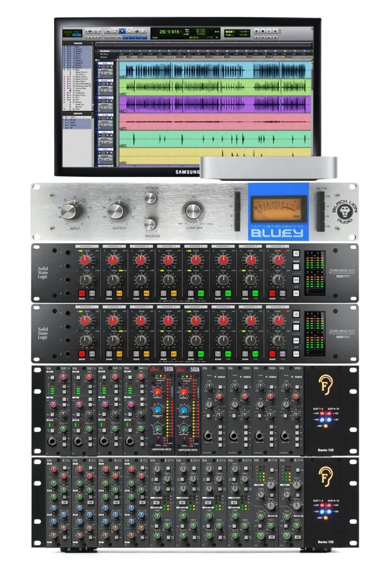The height and width of the screenshot is (588, 390).
Task: Click the CLK button on lower Pure Drive Octo
Action: coord(296,354)
